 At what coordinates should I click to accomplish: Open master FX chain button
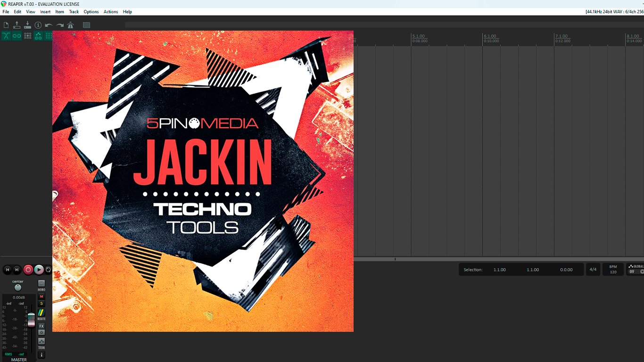41,326
